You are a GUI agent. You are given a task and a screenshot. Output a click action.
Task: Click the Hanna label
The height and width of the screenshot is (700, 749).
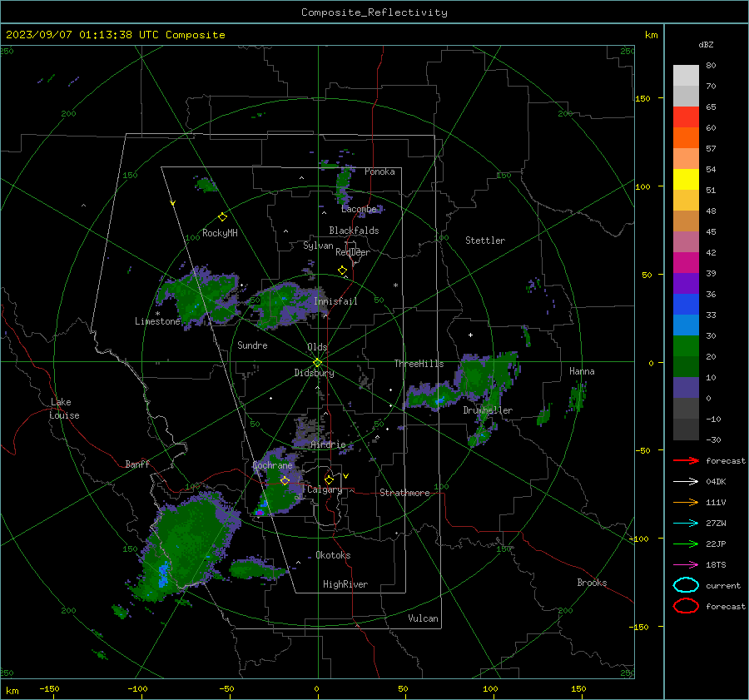(582, 371)
